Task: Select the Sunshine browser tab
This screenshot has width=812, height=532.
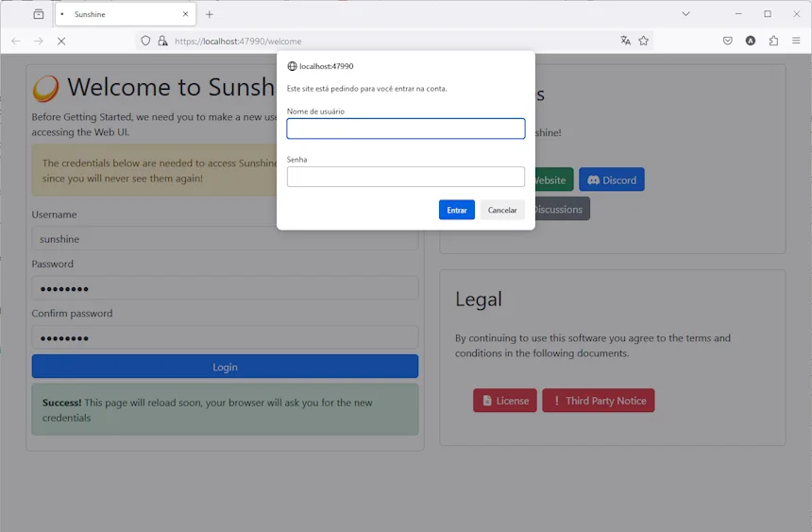Action: [x=118, y=14]
